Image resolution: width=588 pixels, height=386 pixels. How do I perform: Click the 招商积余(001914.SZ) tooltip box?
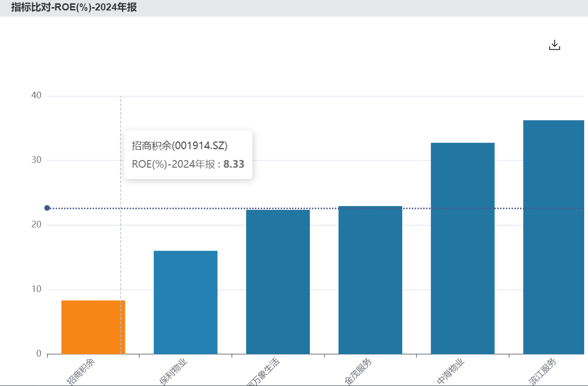(188, 155)
